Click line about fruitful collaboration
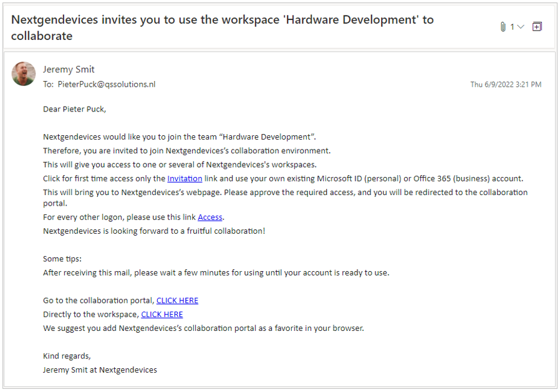Image resolution: width=560 pixels, height=392 pixels. coord(154,231)
